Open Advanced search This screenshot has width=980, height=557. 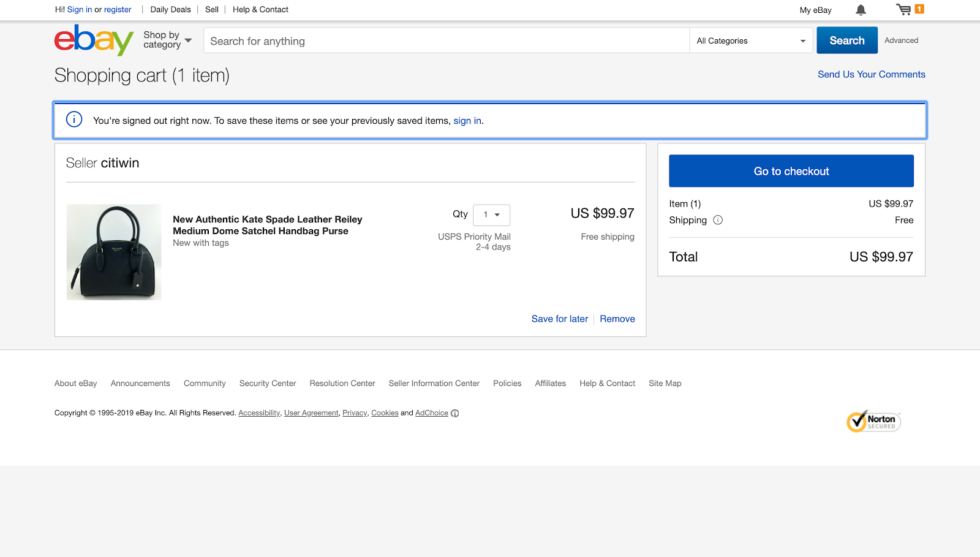click(901, 40)
